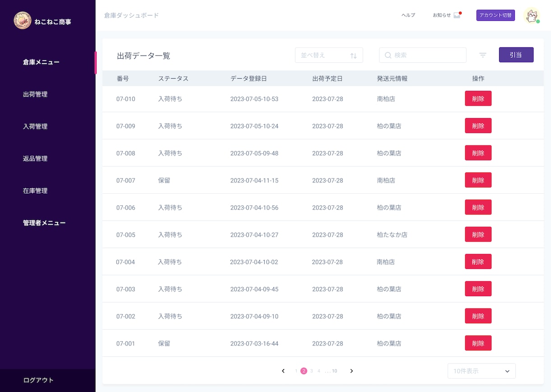This screenshot has width=551, height=392.
Task: Click the 07-010 number cell
Action: coord(126,99)
